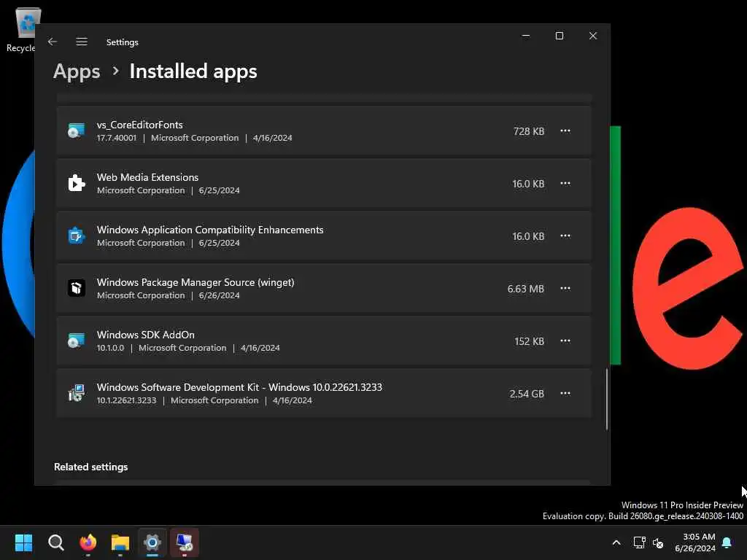747x560 pixels.
Task: Minimize the Settings window
Action: (526, 36)
